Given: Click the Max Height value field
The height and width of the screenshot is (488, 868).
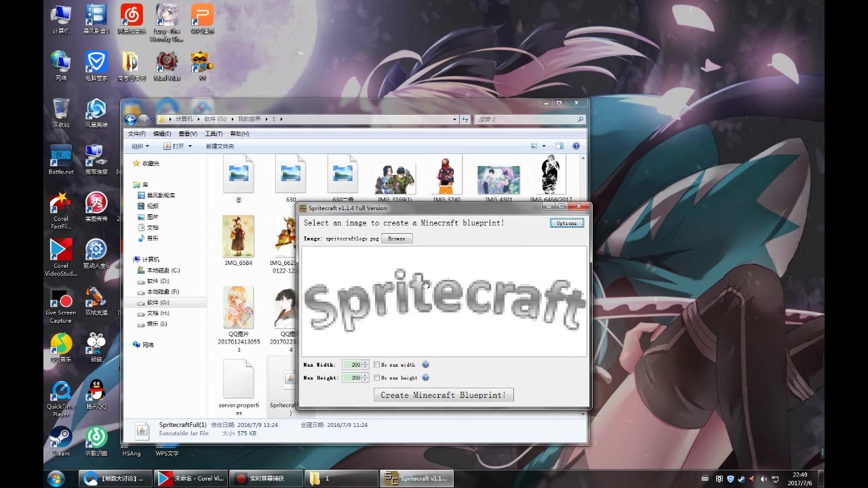Looking at the screenshot, I should point(352,378).
